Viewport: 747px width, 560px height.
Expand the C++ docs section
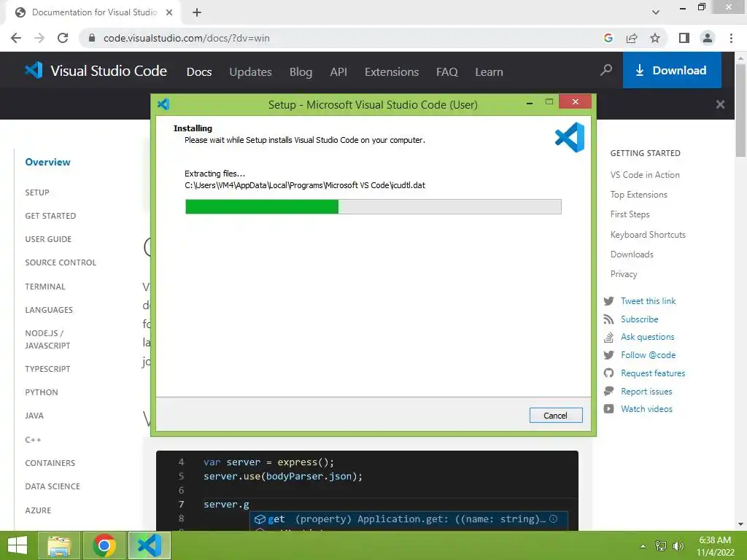pos(33,440)
